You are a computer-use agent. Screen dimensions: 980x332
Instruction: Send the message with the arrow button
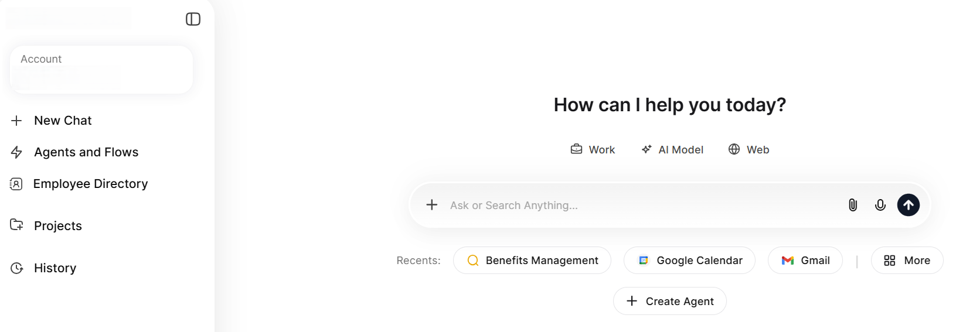click(908, 205)
